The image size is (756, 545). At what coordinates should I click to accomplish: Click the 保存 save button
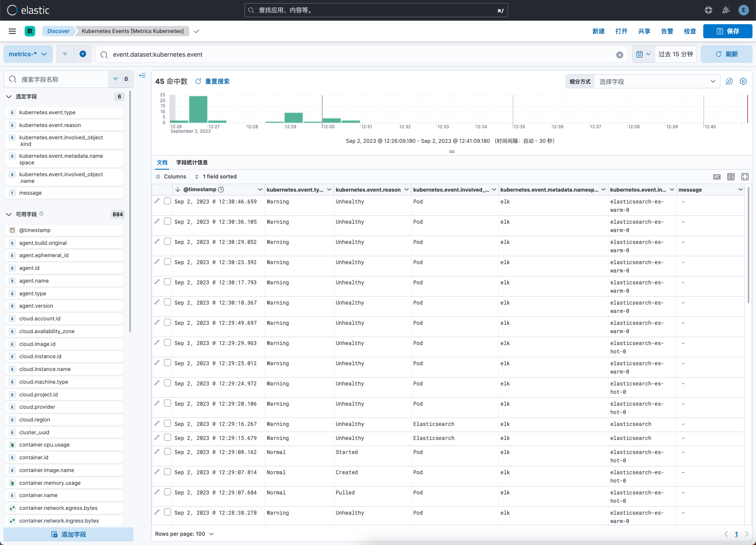(x=728, y=31)
